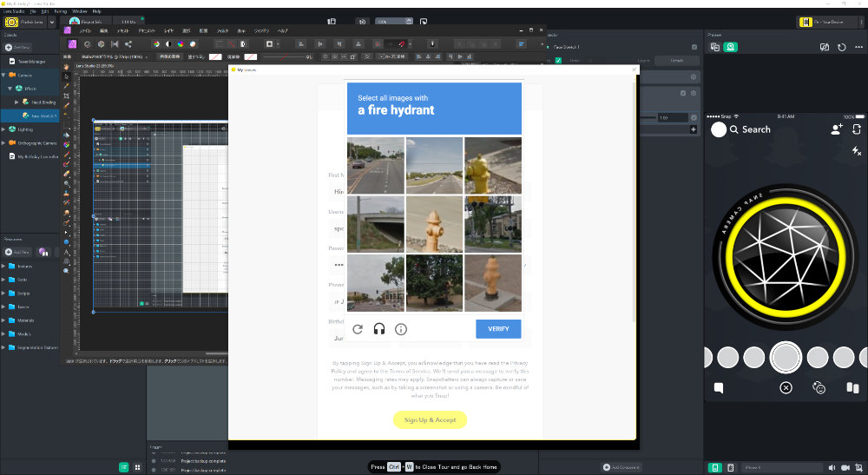Click the green Snap Camera preview icon

point(730,47)
